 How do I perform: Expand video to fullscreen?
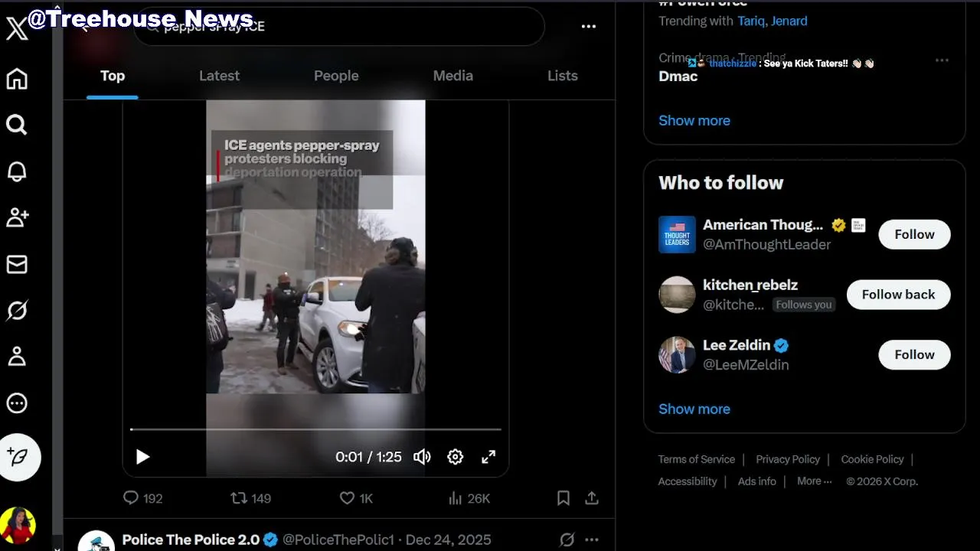(x=488, y=457)
